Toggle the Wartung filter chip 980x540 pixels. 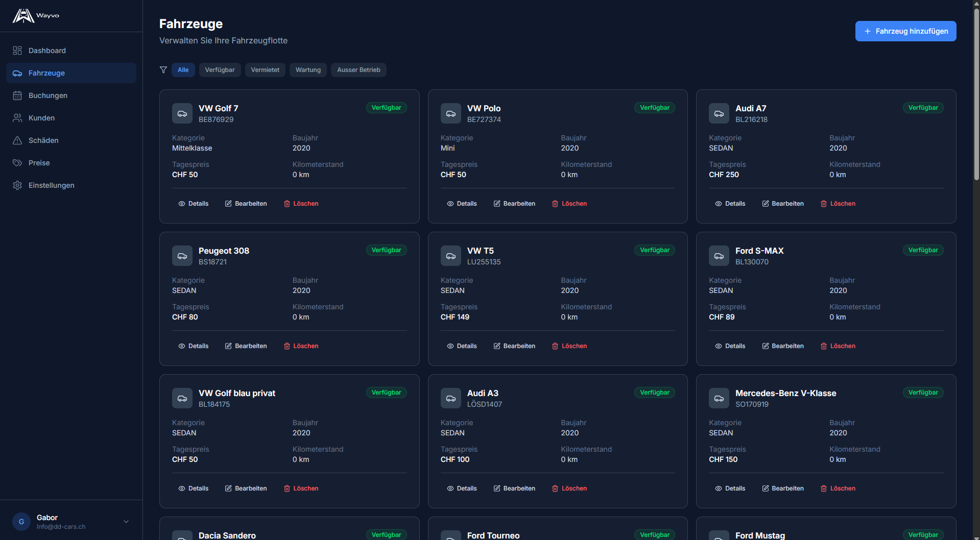click(308, 70)
